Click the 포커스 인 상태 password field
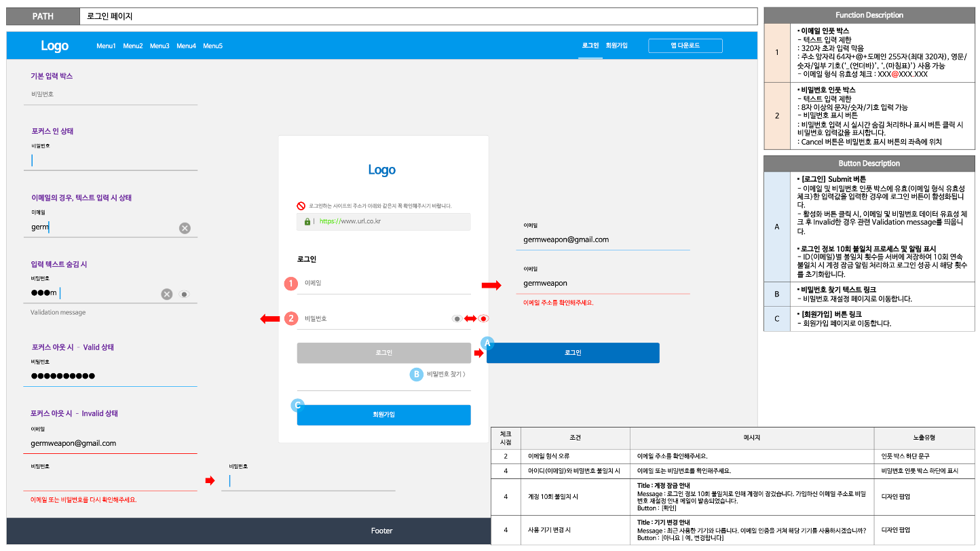980x551 pixels. pyautogui.click(x=111, y=160)
